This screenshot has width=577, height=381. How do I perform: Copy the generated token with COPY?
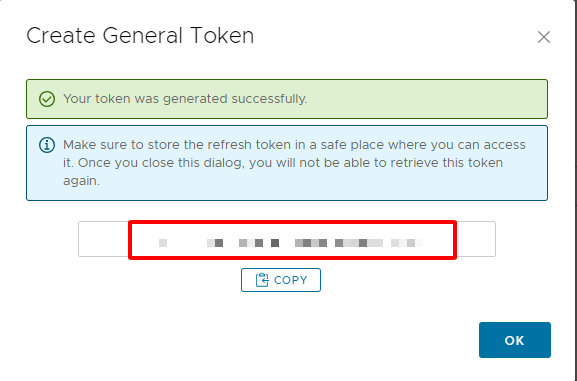point(281,280)
